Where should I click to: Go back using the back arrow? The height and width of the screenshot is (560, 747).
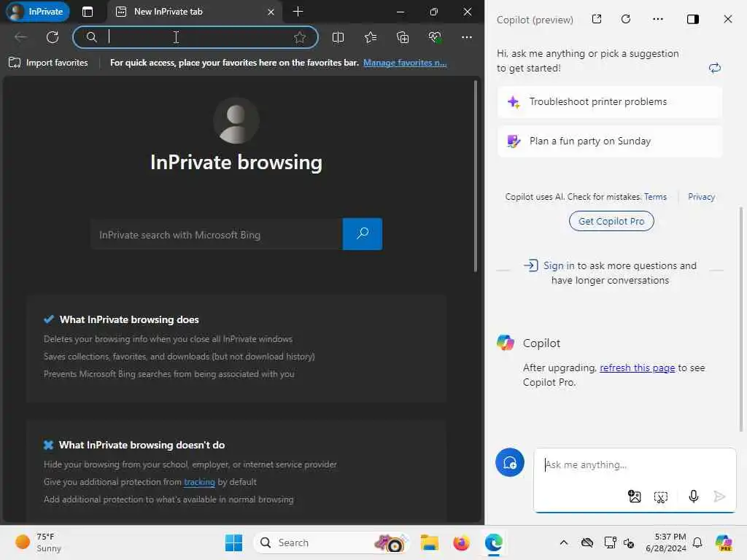[20, 37]
